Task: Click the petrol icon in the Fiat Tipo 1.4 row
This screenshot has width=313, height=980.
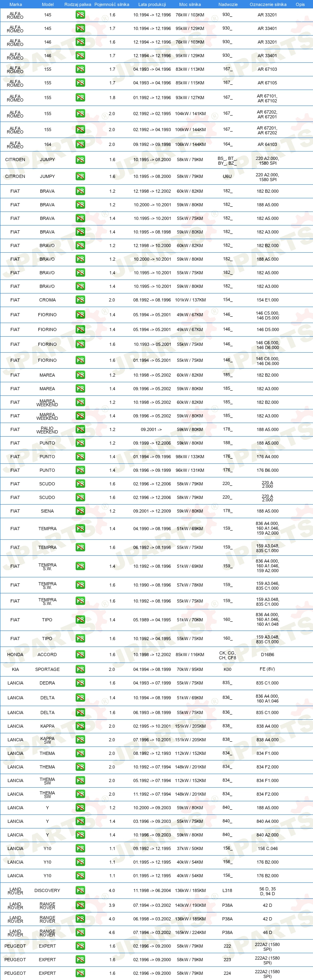Action: click(x=80, y=620)
